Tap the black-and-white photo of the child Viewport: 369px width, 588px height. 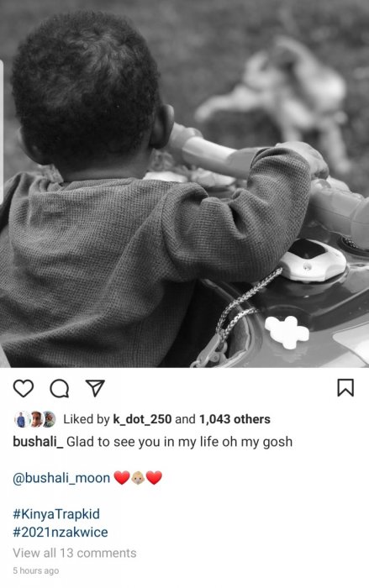(184, 184)
